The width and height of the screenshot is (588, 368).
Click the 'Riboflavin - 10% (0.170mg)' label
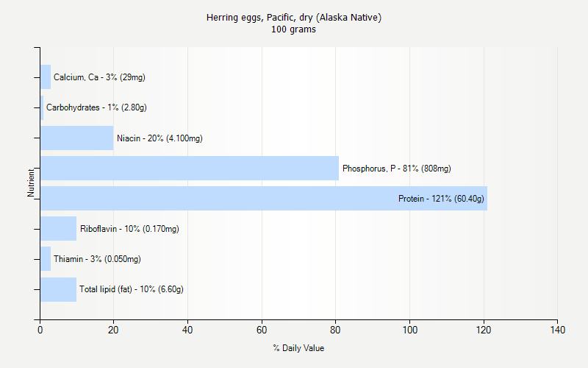[129, 229]
